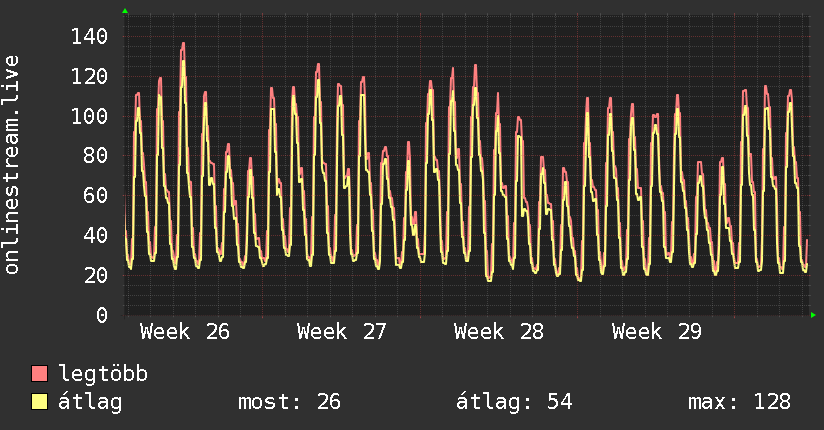Click the átlag legend label
Image resolution: width=824 pixels, height=430 pixels.
click(90, 402)
